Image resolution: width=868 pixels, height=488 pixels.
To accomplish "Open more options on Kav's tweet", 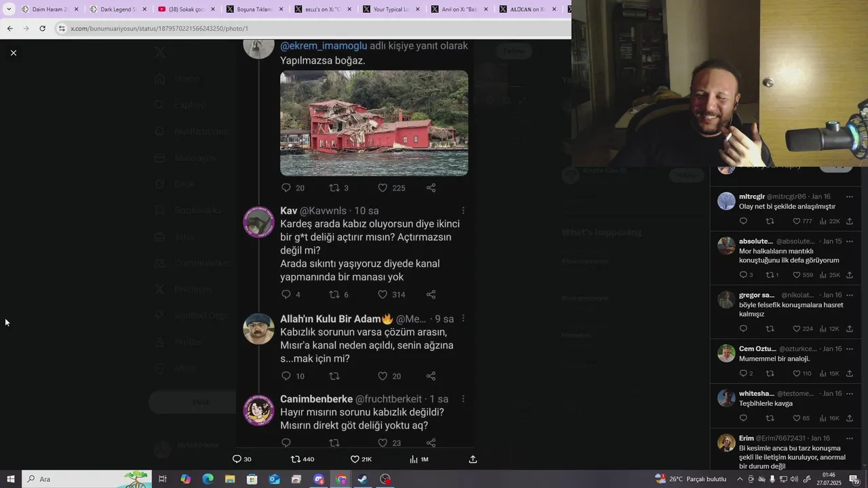I will click(463, 211).
